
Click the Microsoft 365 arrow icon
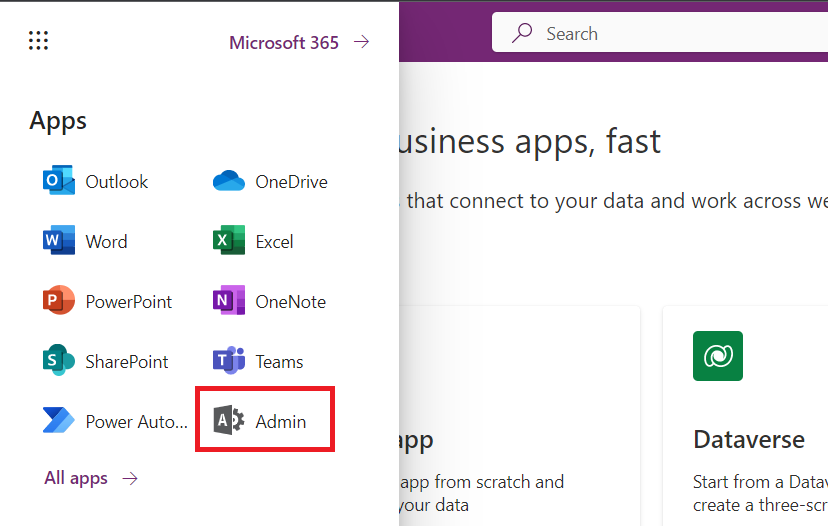coord(362,42)
